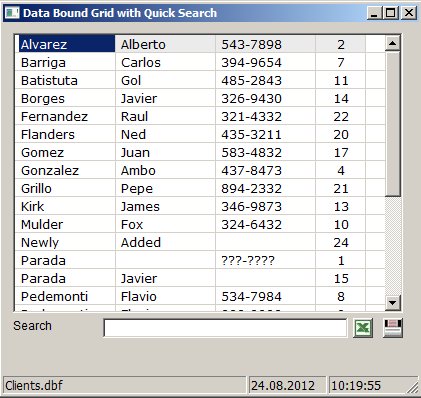Click ID value 22 in Fernandez row
The height and width of the screenshot is (398, 421).
(x=341, y=116)
